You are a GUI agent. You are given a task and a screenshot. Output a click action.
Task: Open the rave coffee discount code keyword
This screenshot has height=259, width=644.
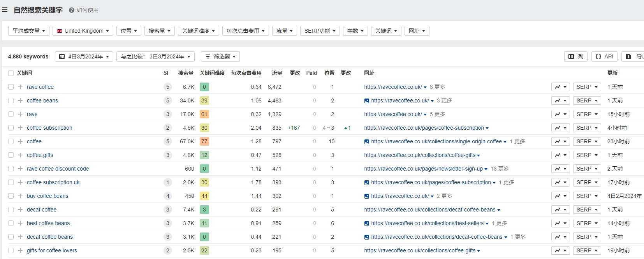tap(58, 169)
